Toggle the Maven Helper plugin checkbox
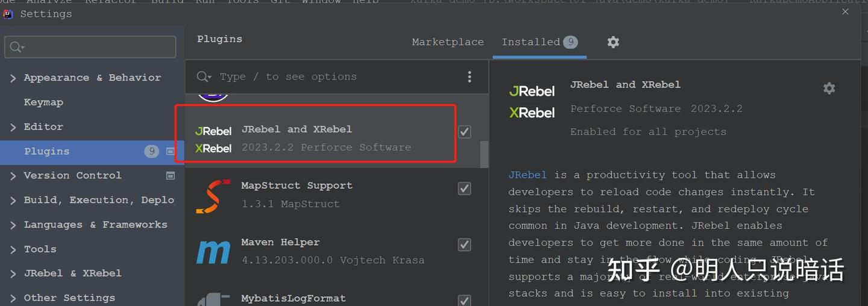Image resolution: width=868 pixels, height=306 pixels. [464, 245]
